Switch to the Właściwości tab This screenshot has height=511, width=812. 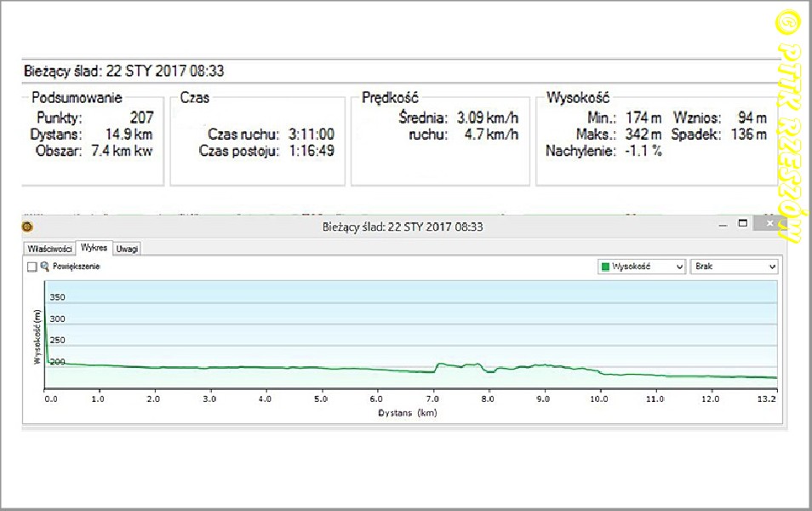click(49, 248)
